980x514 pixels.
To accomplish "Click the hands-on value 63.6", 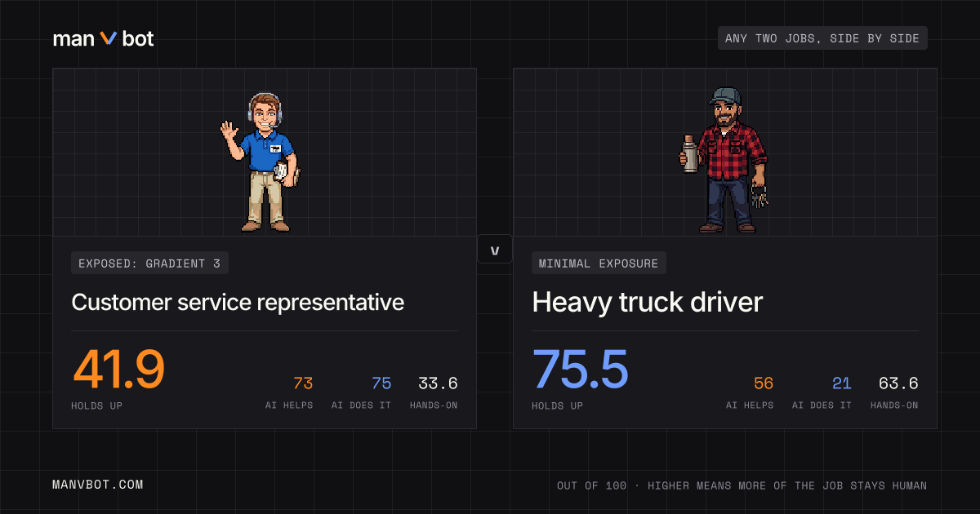I will (x=898, y=383).
